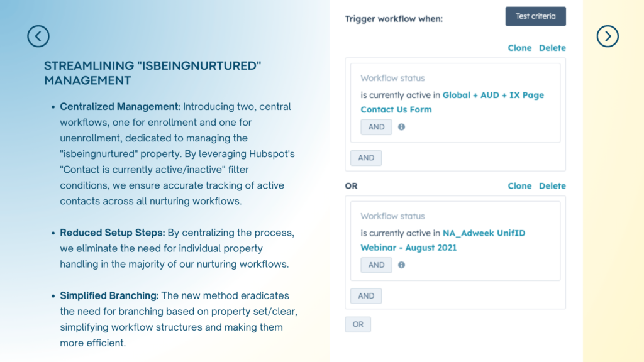Add AND condition below first filter card
The width and height of the screenshot is (644, 362).
pos(366,158)
